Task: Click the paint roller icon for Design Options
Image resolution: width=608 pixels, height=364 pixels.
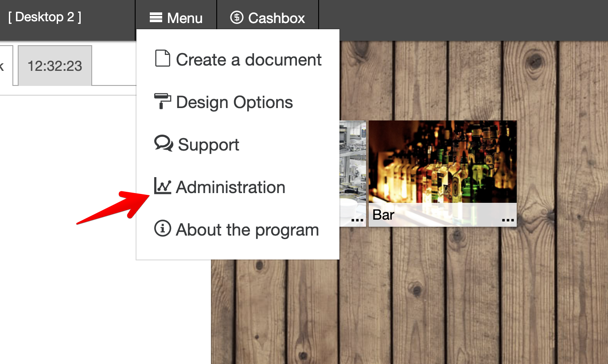Action: point(162,101)
